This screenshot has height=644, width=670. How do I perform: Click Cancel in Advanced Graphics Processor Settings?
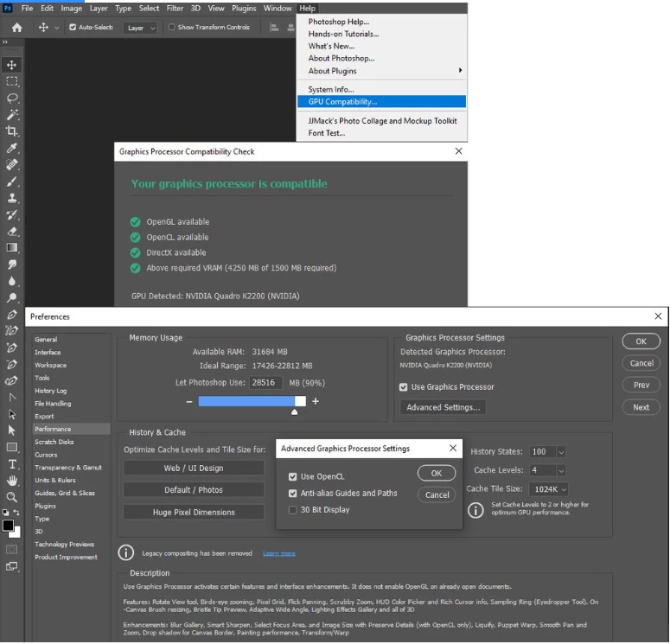click(x=437, y=495)
